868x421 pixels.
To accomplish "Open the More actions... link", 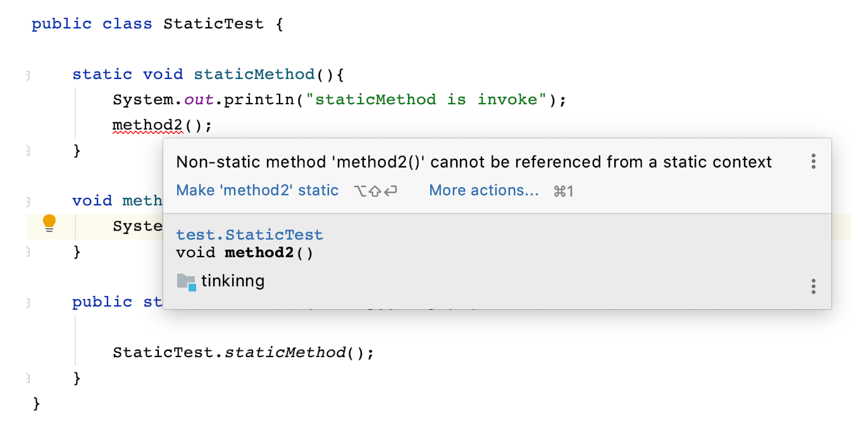I will pyautogui.click(x=484, y=190).
